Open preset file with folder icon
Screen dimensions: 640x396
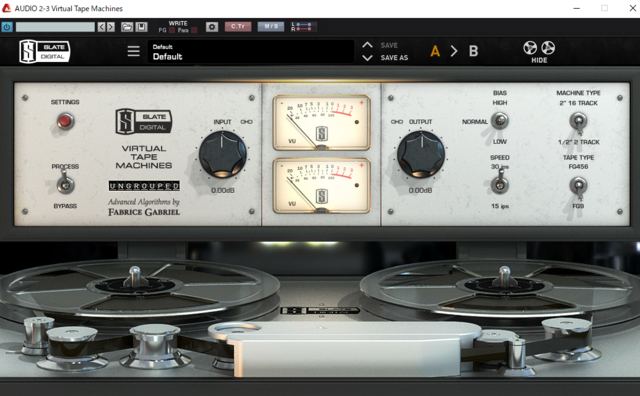(127, 27)
